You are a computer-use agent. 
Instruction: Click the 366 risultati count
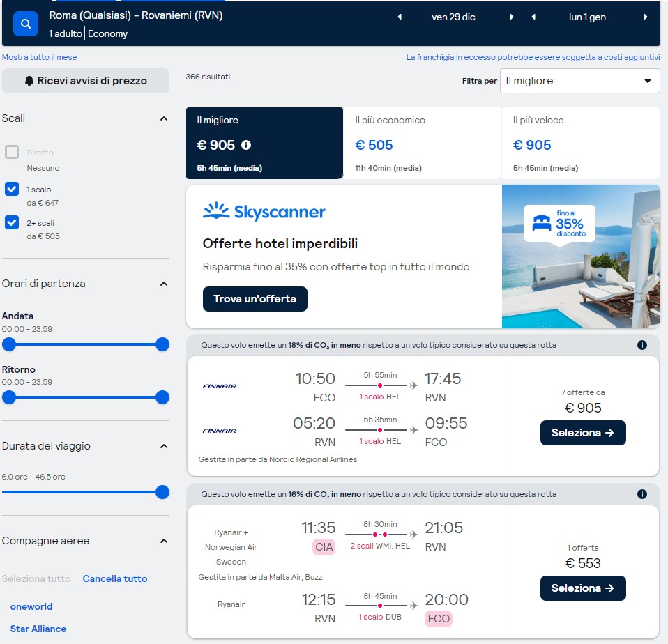tap(208, 77)
